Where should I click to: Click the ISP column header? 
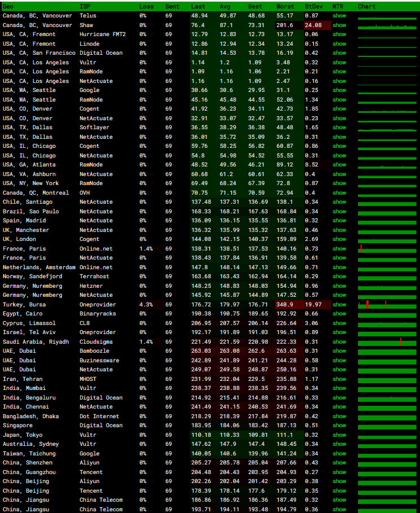[x=85, y=7]
